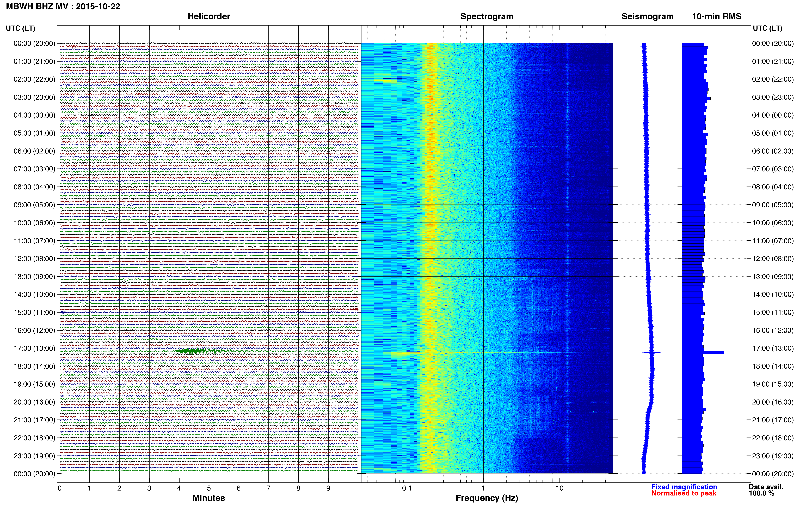812x508 pixels.
Task: Click right-axis time label '03:00 (23:00)'
Action: point(773,97)
